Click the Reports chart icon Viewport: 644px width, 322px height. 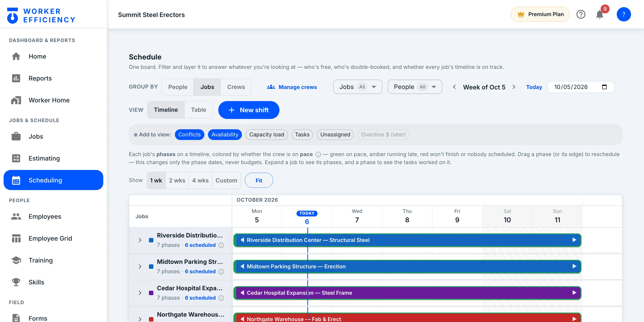point(16,78)
